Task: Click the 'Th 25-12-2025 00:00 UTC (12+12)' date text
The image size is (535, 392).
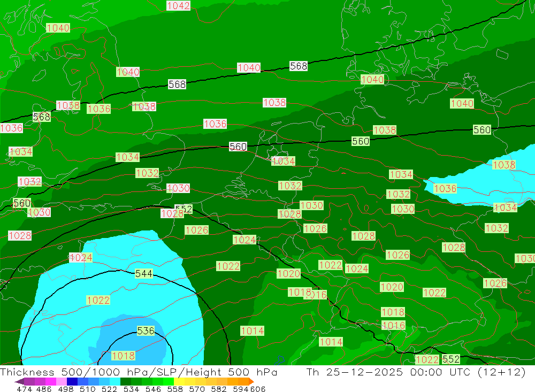Action: click(416, 372)
